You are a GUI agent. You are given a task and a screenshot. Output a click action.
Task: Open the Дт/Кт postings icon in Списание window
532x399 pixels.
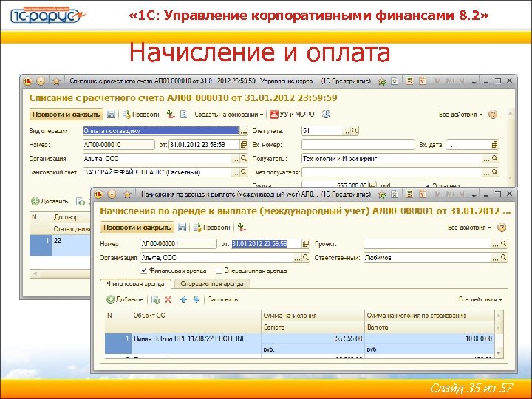tap(171, 115)
